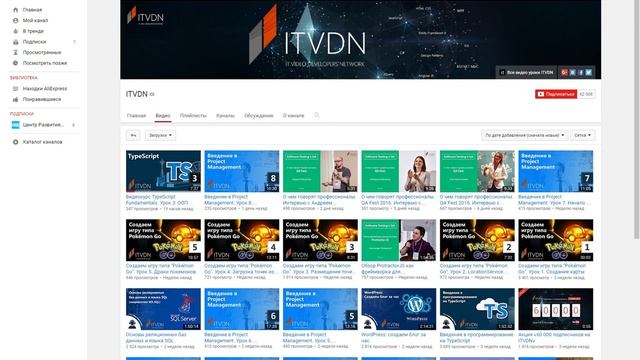Open Project Management lesson 7 thumbnail
This screenshot has width=640, height=360.
556,171
